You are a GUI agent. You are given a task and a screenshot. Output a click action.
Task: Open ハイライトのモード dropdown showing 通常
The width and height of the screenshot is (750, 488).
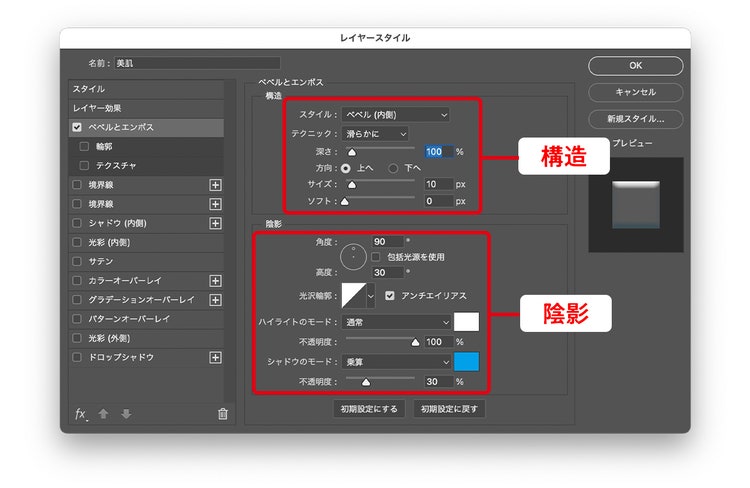[396, 322]
